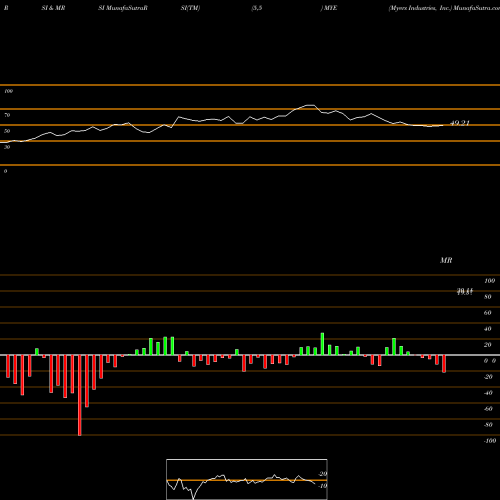Click the "MYE" ticker symbol text
The height and width of the screenshot is (500, 500).
click(x=331, y=8)
